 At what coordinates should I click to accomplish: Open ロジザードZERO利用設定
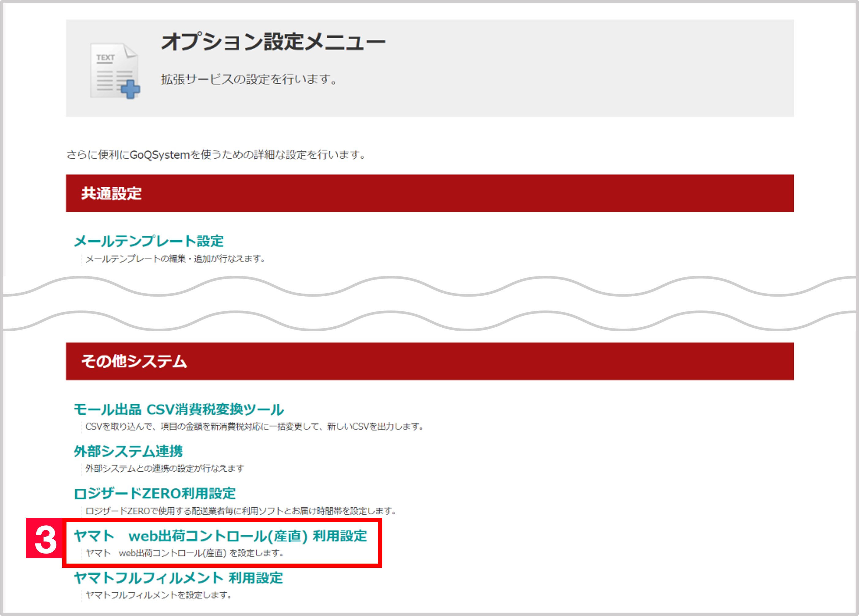coord(155,493)
